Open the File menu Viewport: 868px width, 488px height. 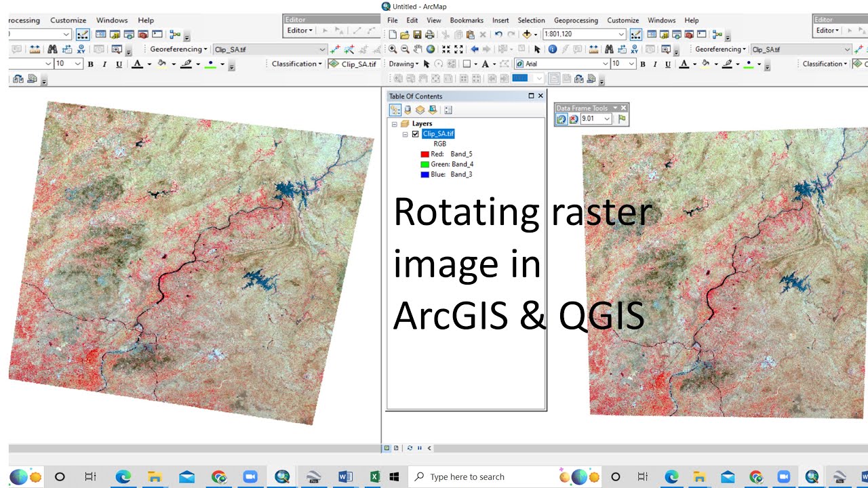(x=393, y=20)
